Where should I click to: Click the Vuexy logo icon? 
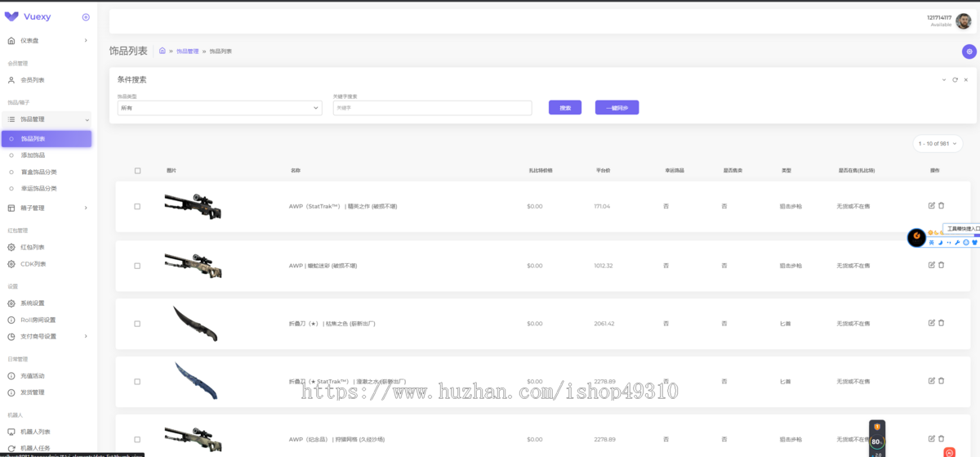click(x=11, y=16)
